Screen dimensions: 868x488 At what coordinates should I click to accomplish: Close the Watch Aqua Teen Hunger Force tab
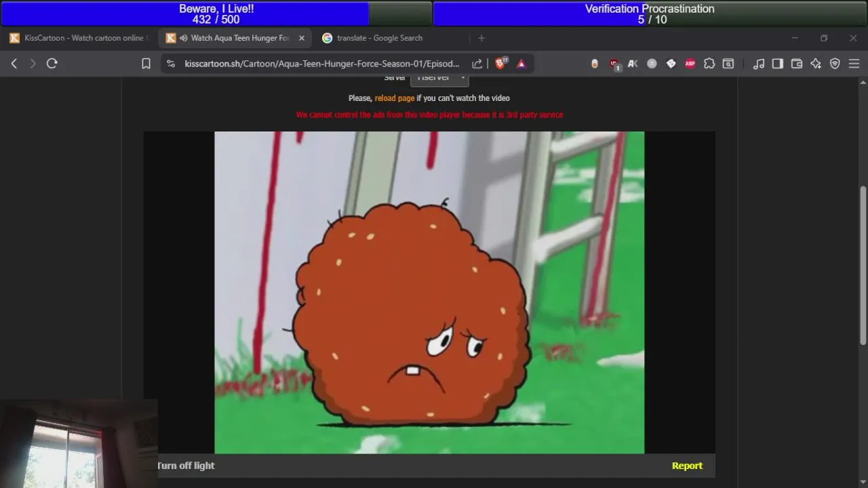click(302, 38)
